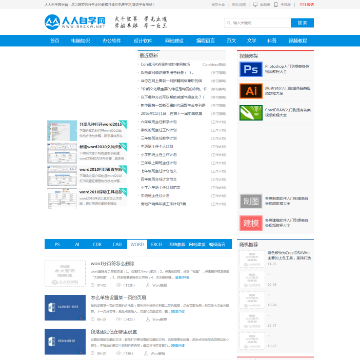The image size is (360, 360).
Task: Open the gray 制图 tutorial icon
Action: point(251,201)
